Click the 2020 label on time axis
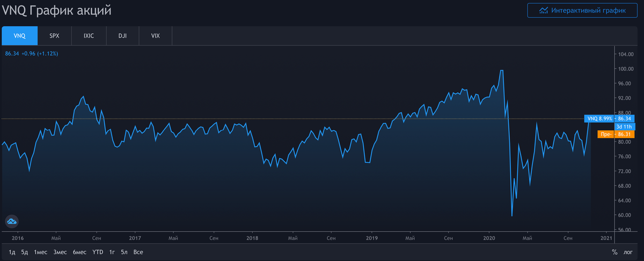 click(489, 237)
